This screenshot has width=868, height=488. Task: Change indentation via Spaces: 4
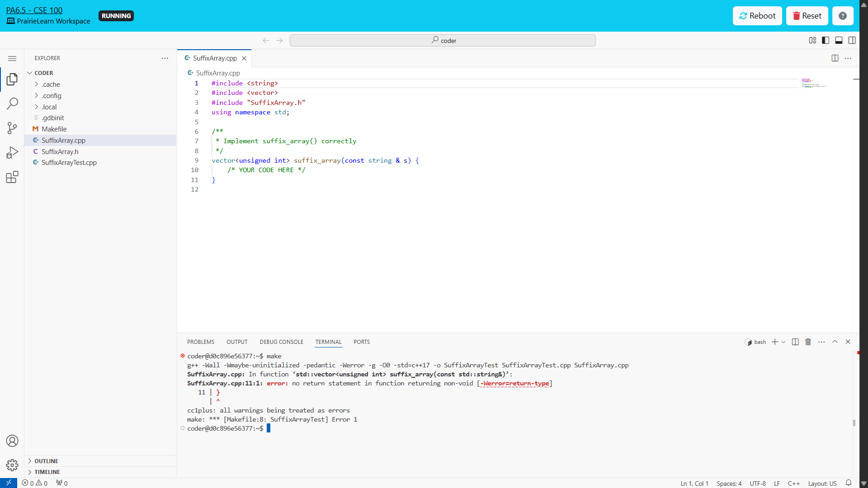(729, 483)
